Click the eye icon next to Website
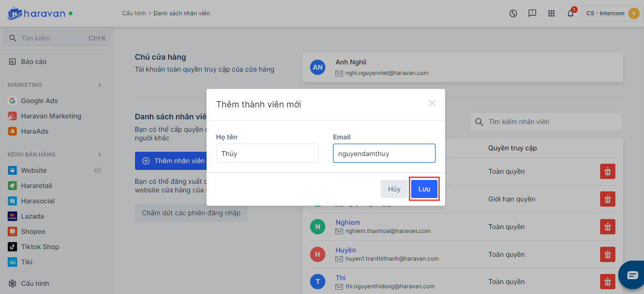644x294 pixels. (x=98, y=170)
